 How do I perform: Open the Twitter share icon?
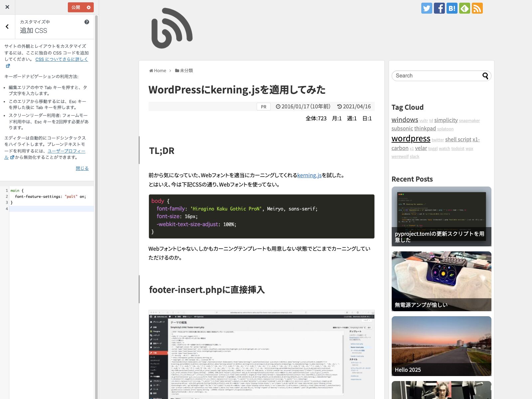point(427,8)
